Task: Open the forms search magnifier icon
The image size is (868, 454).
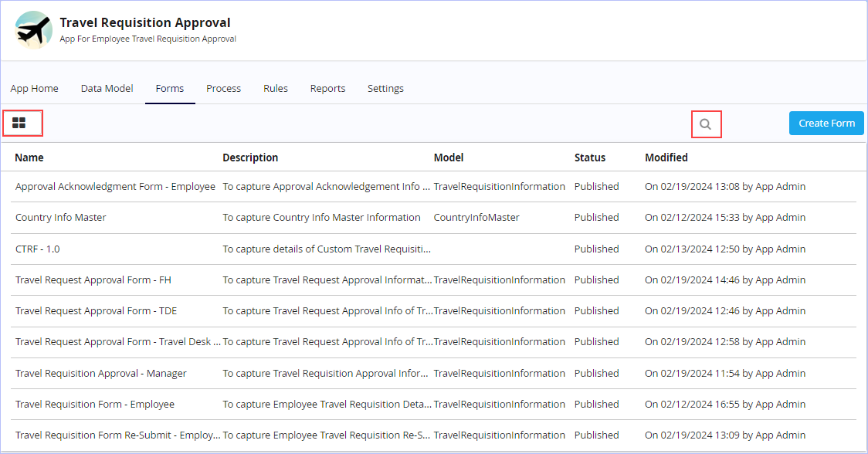Action: 705,124
